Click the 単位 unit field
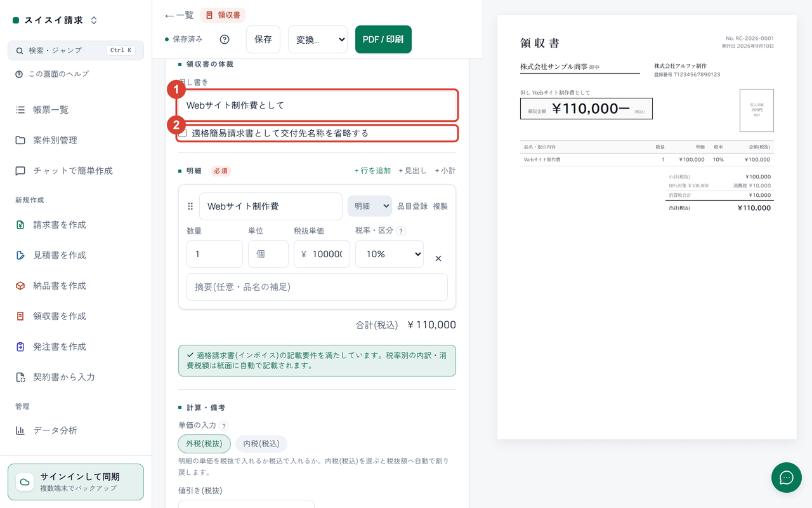 tap(268, 254)
